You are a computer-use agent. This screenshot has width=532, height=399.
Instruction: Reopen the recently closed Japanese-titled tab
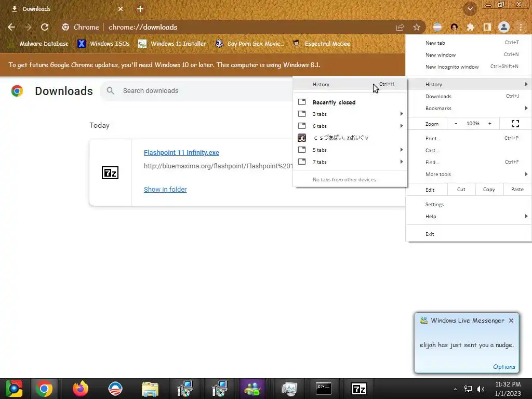[x=350, y=138]
